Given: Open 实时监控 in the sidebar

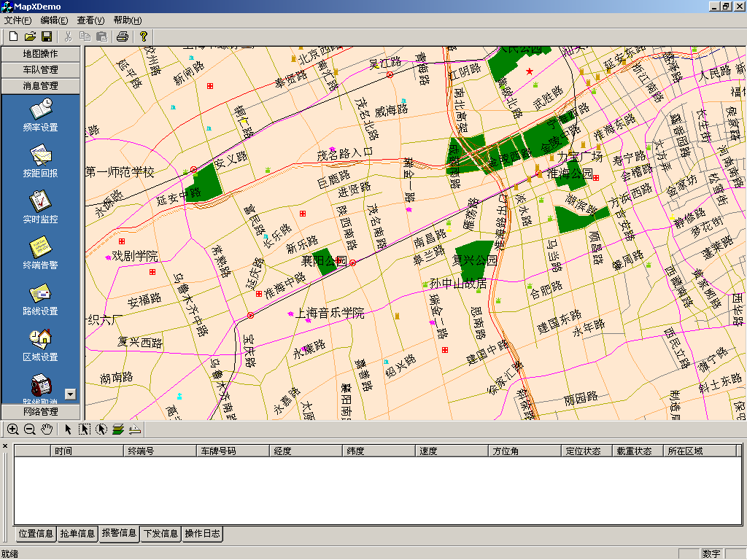Looking at the screenshot, I should pos(41,207).
